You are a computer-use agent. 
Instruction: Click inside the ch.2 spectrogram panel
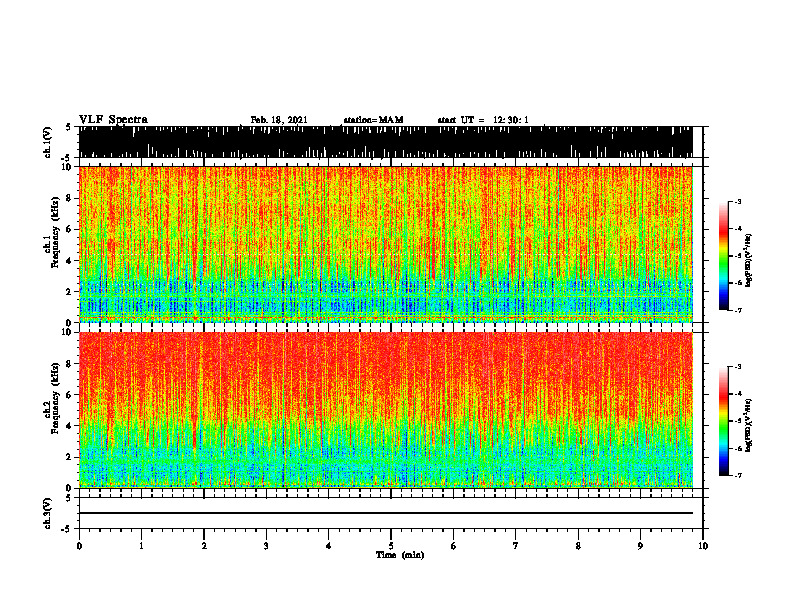[x=385, y=410]
